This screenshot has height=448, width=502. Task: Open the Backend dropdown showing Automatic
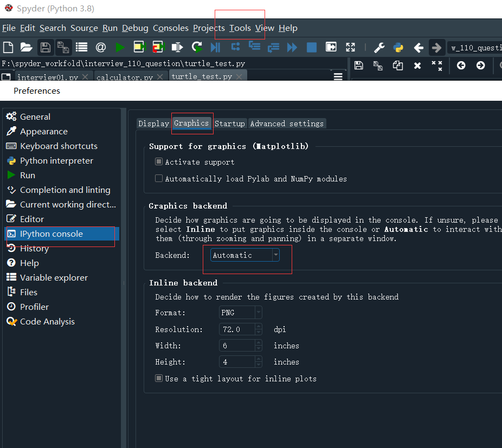[x=245, y=255]
